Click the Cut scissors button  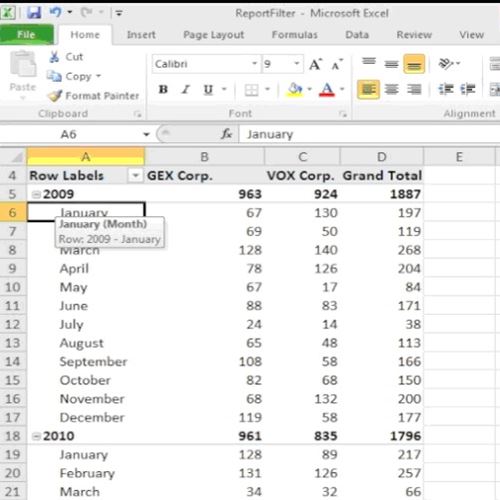(x=66, y=57)
